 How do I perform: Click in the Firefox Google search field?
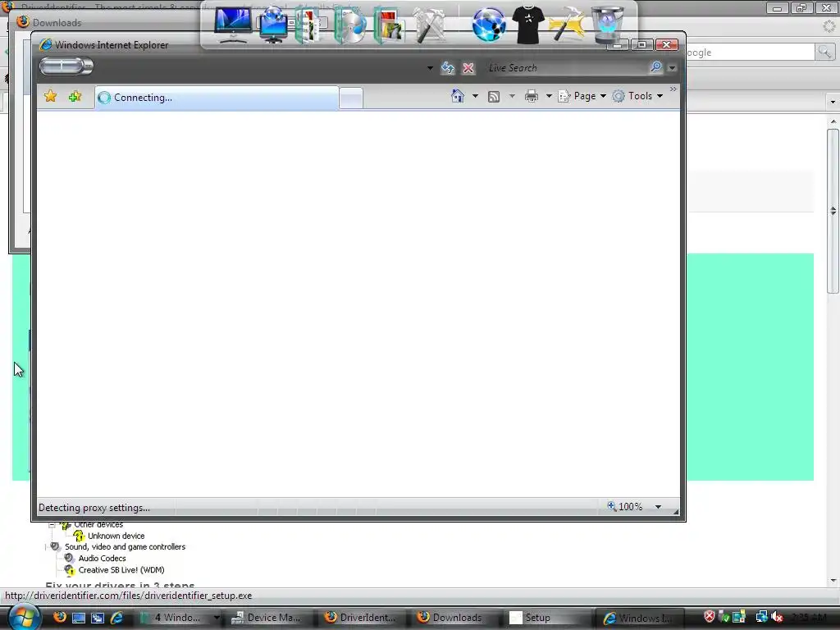pyautogui.click(x=750, y=52)
